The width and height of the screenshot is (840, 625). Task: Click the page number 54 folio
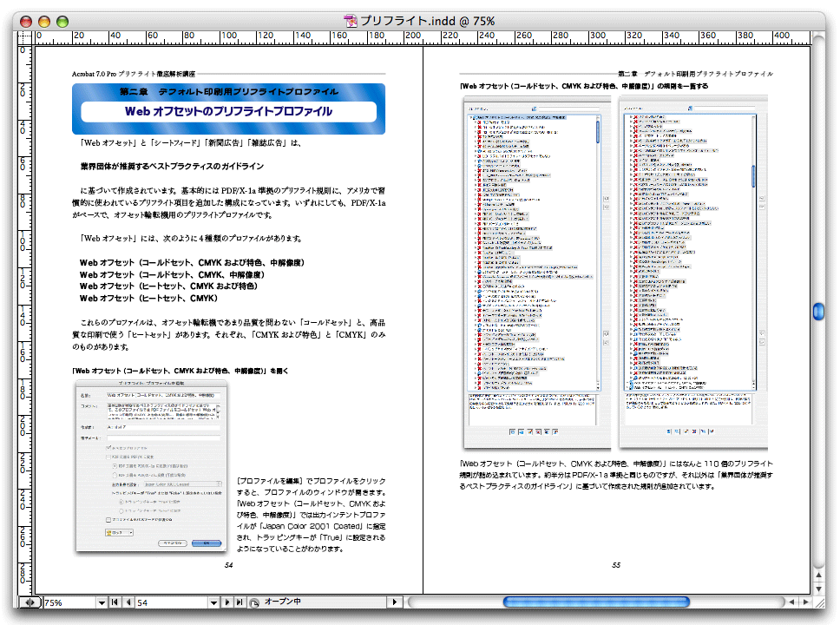(x=229, y=565)
